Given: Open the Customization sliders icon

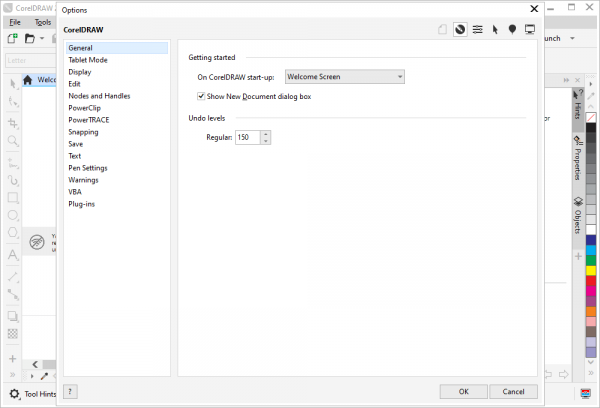Looking at the screenshot, I should click(478, 30).
